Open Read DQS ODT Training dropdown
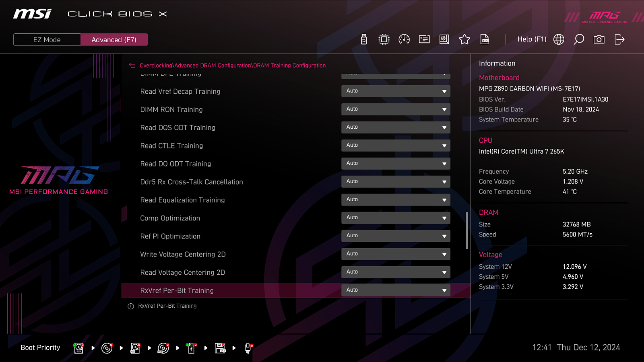The width and height of the screenshot is (644, 362). (396, 128)
